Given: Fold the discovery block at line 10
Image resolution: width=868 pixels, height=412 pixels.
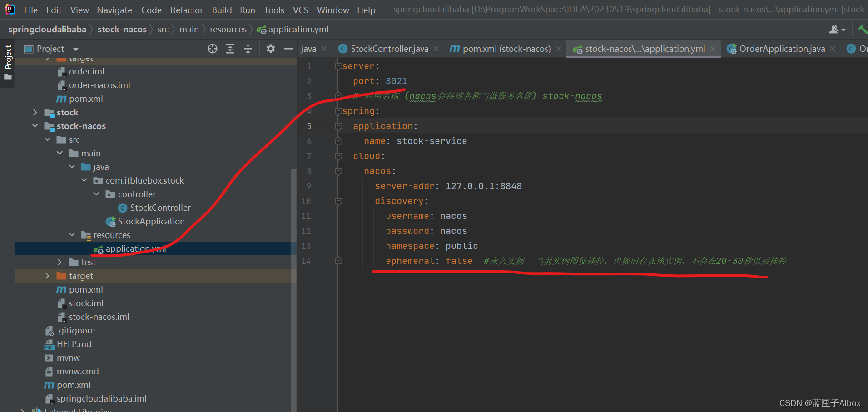Looking at the screenshot, I should (x=338, y=201).
